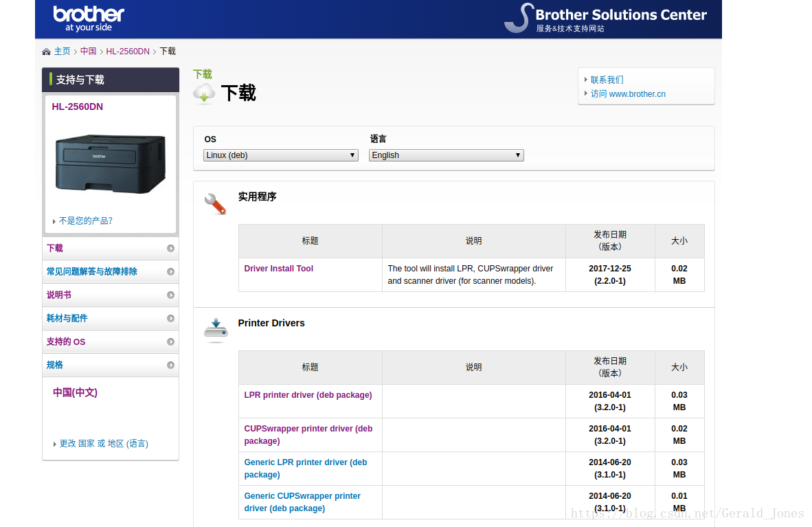Go to 主页 in the breadcrumb
Viewport: 812px width, 527px height.
62,52
